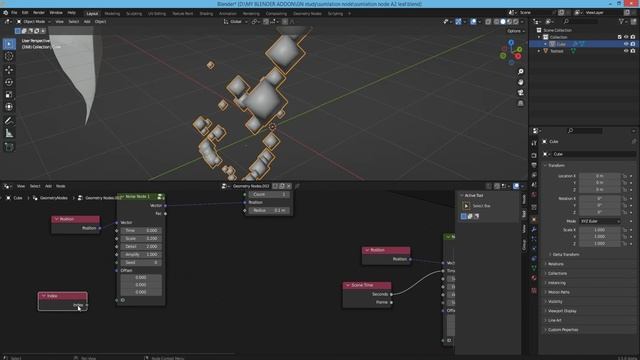Toggle exclude checkbox for Collection in outliner
This screenshot has width=640, height=360.
pyautogui.click(x=620, y=37)
